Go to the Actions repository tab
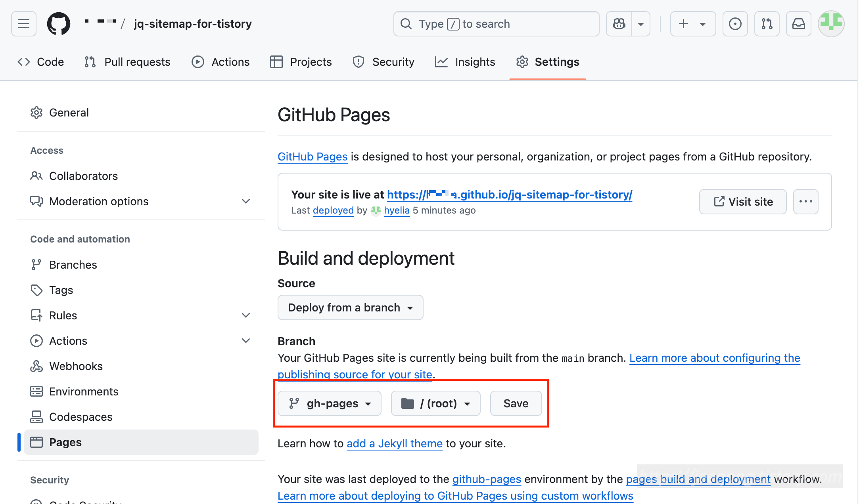The height and width of the screenshot is (504, 859). point(221,62)
